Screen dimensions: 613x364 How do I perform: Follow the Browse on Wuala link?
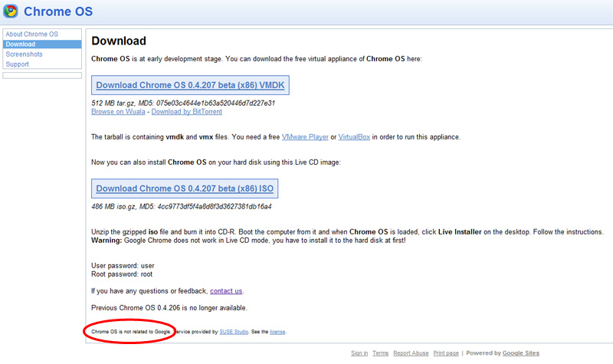pos(118,112)
